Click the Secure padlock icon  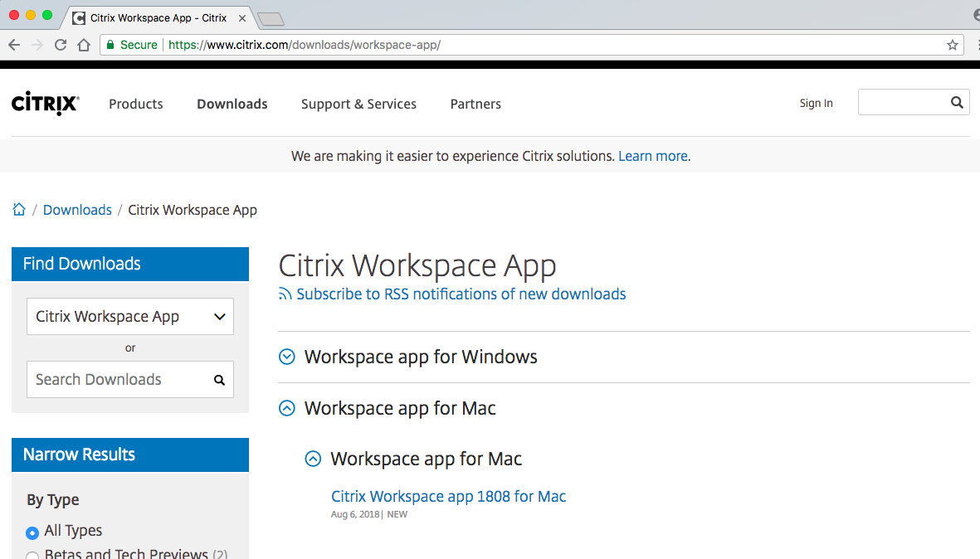coord(110,45)
